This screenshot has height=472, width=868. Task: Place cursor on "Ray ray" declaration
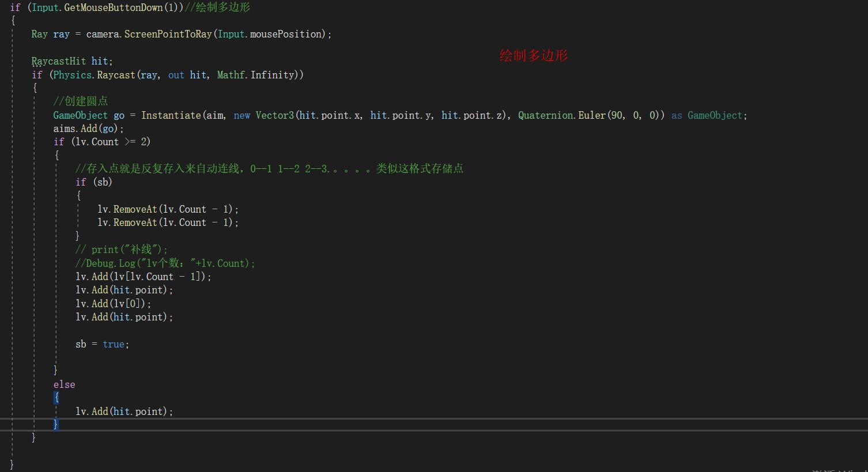pyautogui.click(x=50, y=34)
